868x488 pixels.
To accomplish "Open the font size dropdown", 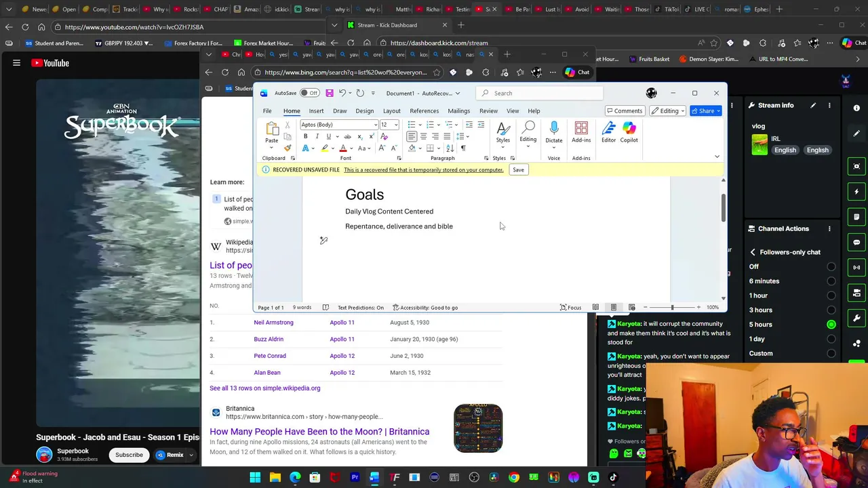I will [396, 125].
